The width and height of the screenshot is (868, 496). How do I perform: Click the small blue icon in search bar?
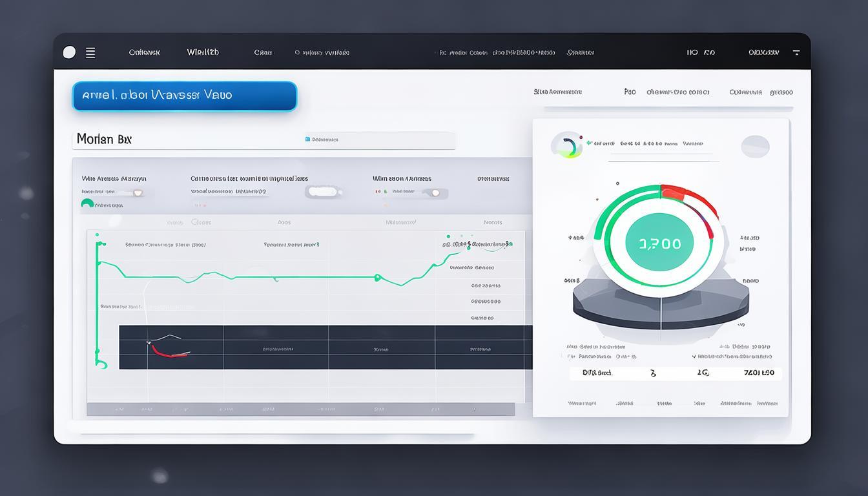307,139
